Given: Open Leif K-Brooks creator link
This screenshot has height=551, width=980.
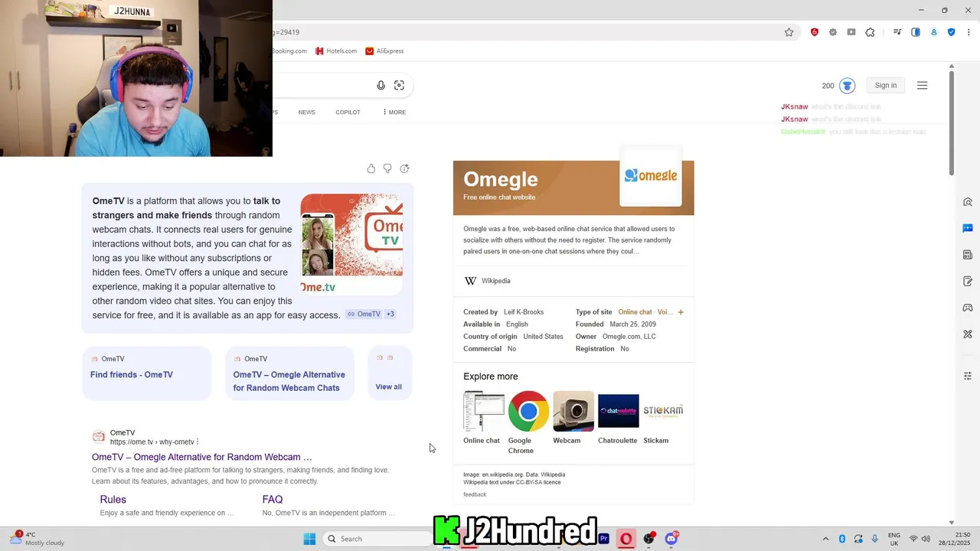Looking at the screenshot, I should 524,312.
